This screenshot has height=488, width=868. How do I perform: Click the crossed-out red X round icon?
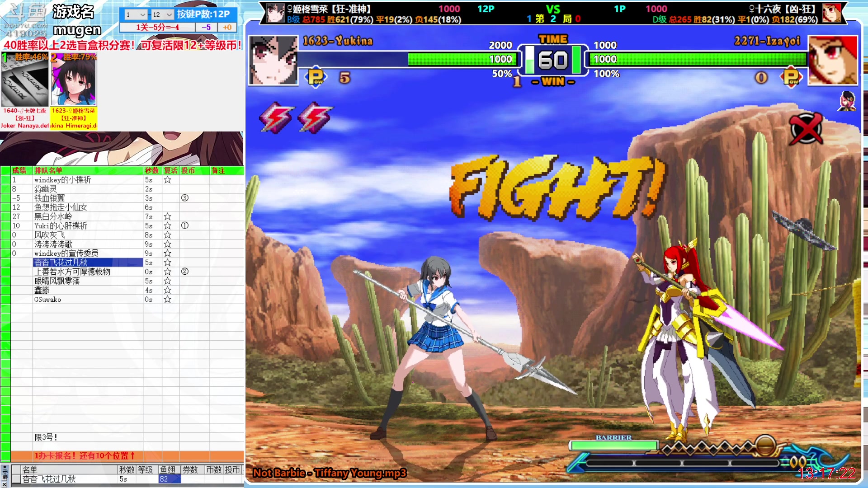coord(806,129)
